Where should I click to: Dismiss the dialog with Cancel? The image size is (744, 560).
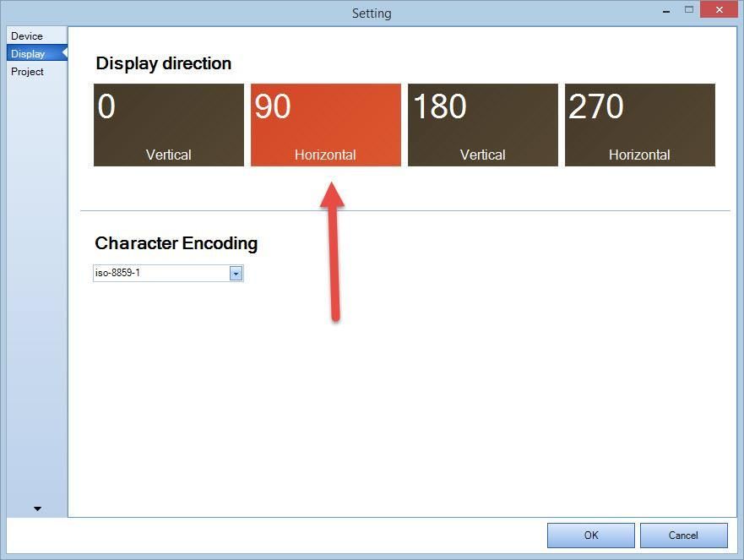683,535
